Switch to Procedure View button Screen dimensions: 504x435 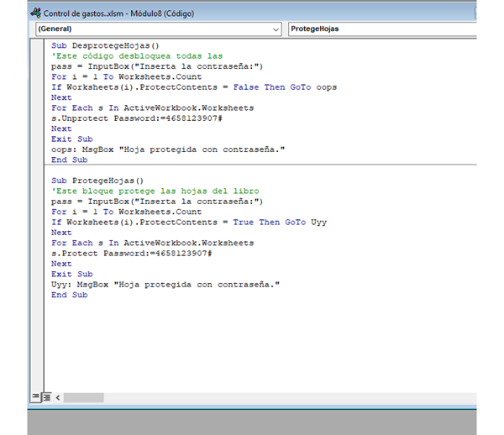pos(35,397)
